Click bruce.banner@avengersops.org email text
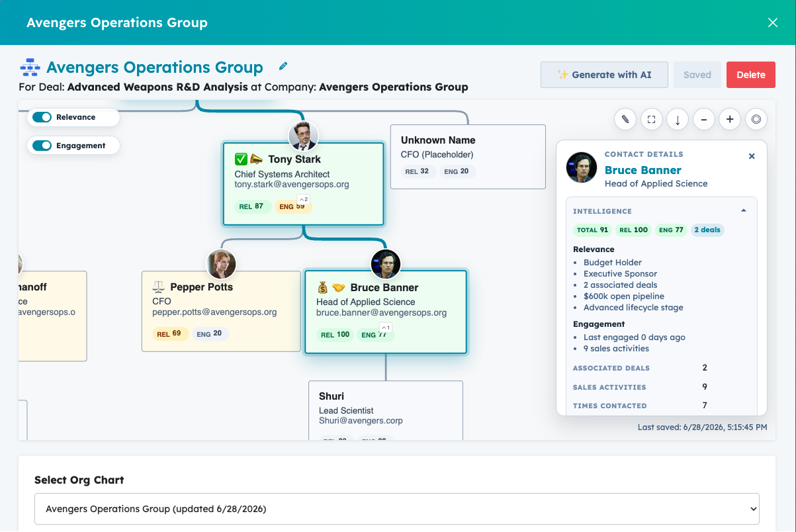 [x=381, y=312]
